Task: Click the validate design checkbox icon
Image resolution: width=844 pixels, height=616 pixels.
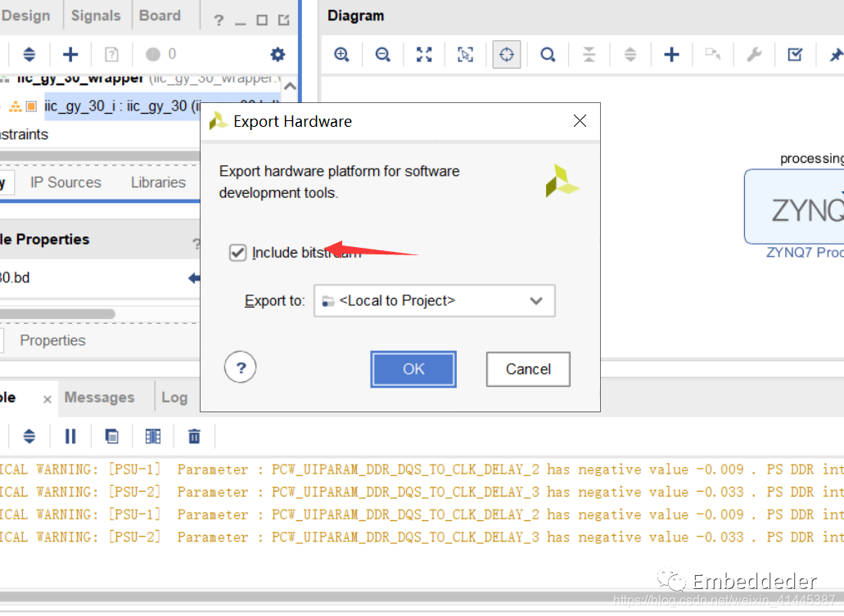Action: 795,55
